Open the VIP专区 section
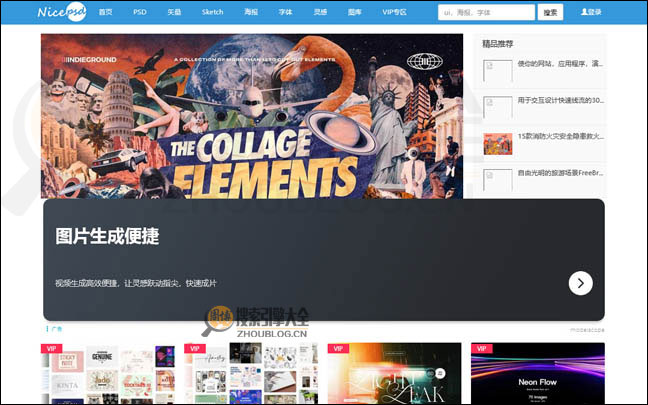This screenshot has width=648, height=405. tap(395, 12)
